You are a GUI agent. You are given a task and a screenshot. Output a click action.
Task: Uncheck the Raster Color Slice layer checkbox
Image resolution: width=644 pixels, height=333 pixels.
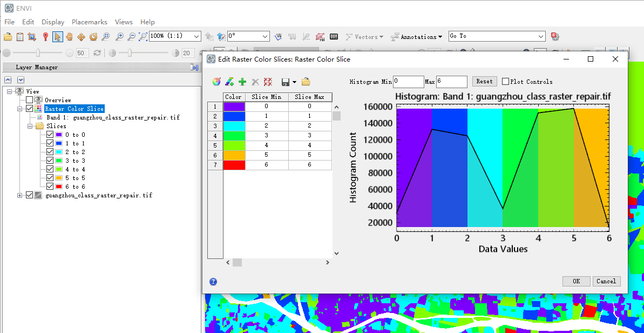pyautogui.click(x=29, y=109)
